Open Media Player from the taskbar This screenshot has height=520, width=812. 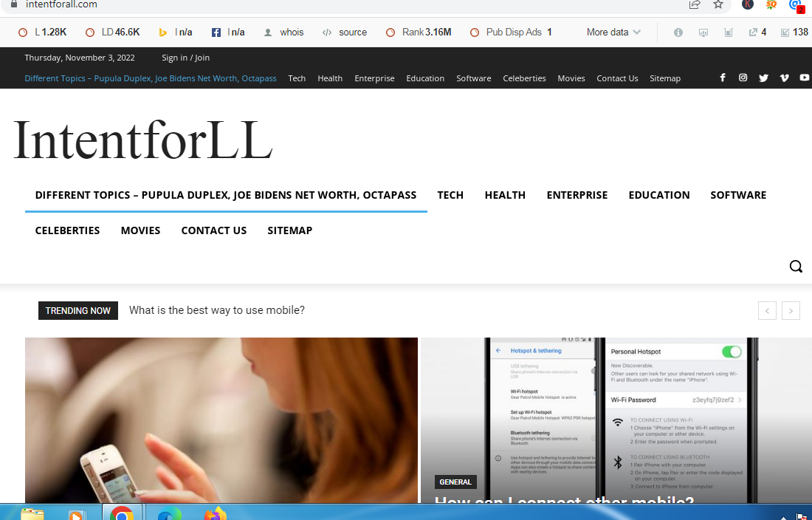click(77, 514)
